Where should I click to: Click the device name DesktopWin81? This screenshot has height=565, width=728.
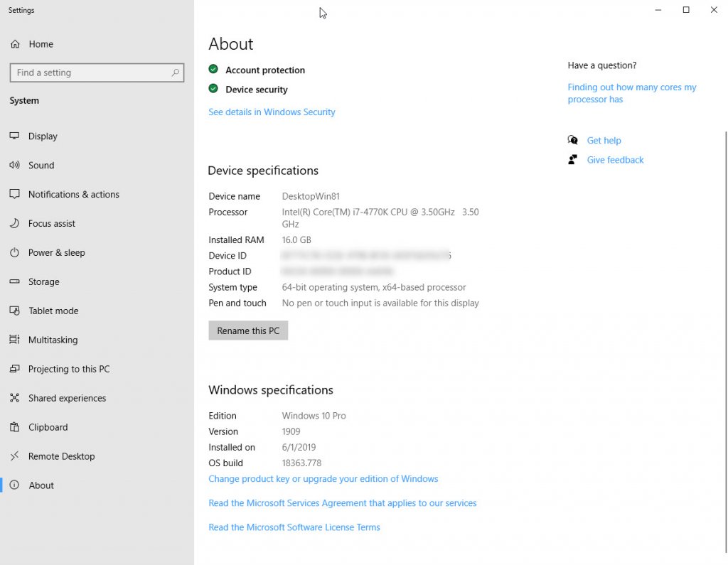(x=311, y=196)
